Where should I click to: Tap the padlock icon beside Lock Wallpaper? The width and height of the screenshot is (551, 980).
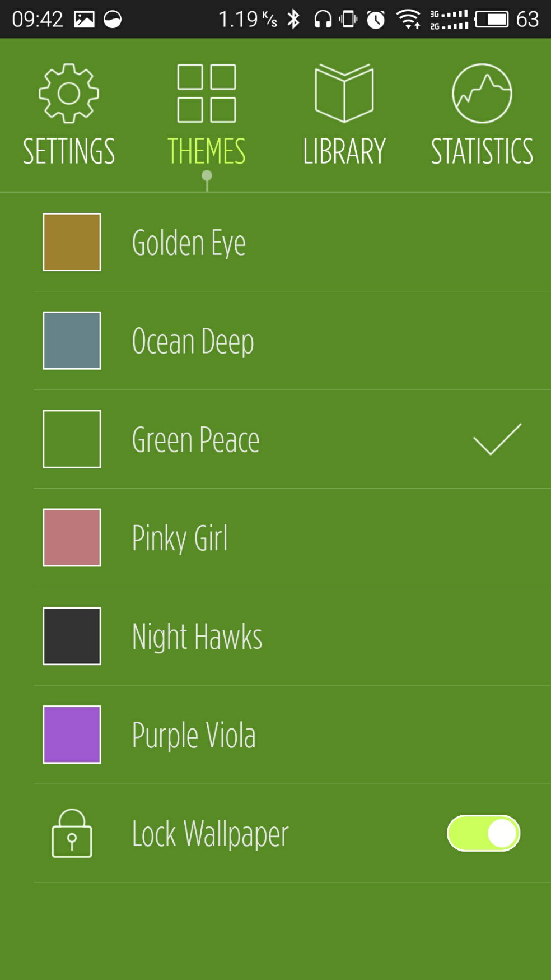[72, 833]
